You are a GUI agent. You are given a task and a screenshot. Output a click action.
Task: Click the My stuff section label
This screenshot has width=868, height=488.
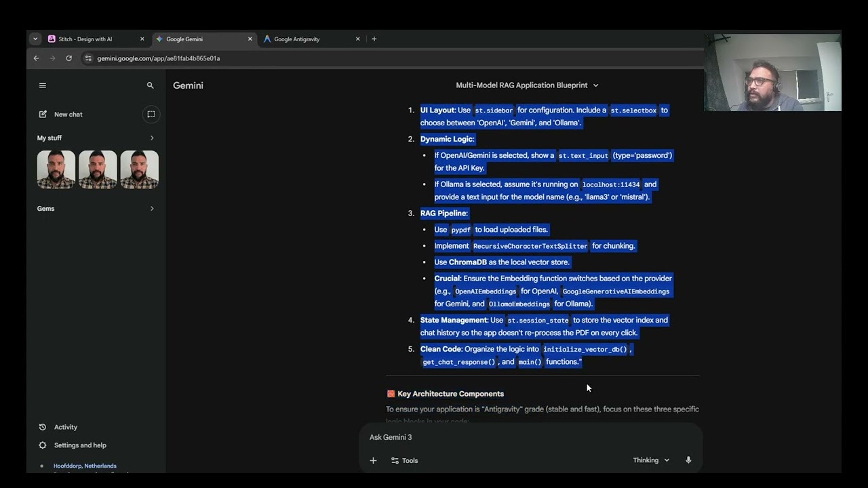(50, 138)
